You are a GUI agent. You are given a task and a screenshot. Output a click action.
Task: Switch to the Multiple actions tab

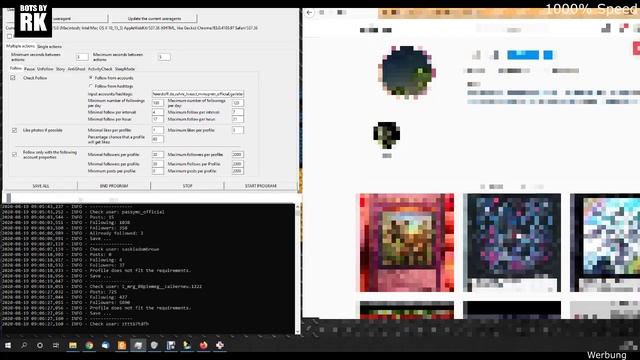20,46
